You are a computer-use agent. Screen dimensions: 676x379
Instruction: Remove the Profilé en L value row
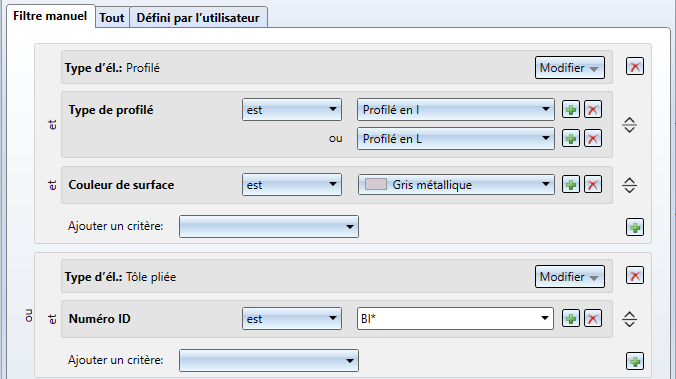tap(593, 139)
